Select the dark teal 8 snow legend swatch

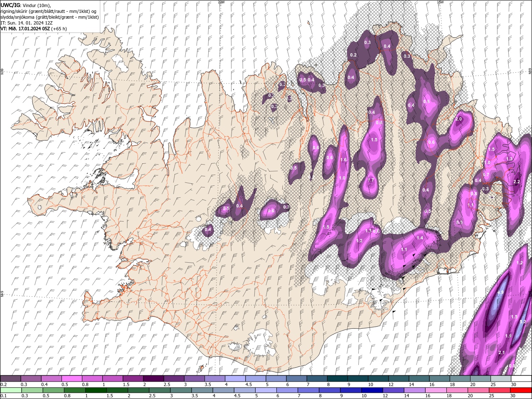click(337, 379)
